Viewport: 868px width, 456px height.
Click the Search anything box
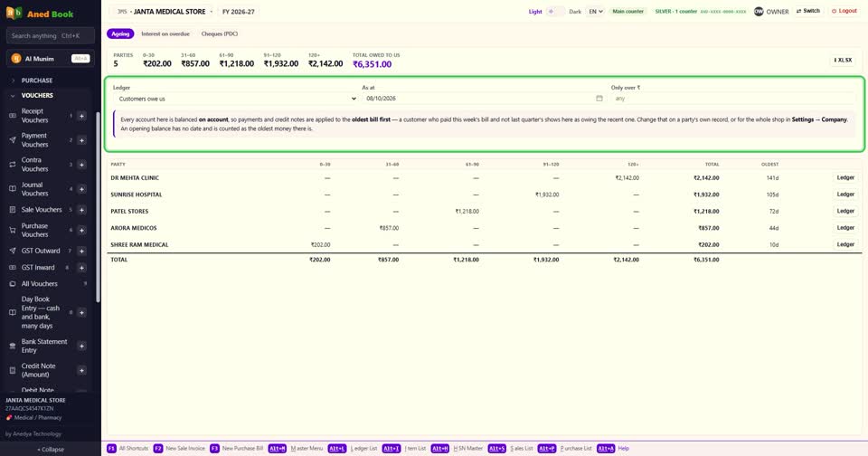click(51, 35)
